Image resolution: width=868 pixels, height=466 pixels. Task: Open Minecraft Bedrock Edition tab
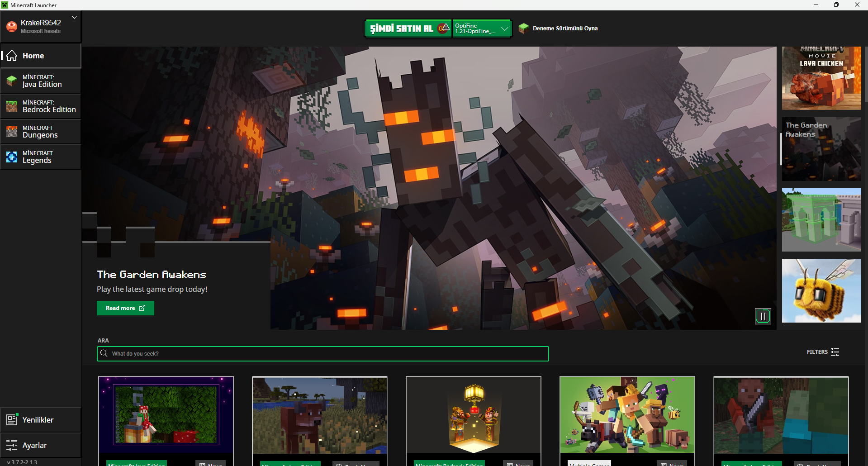coord(41,106)
